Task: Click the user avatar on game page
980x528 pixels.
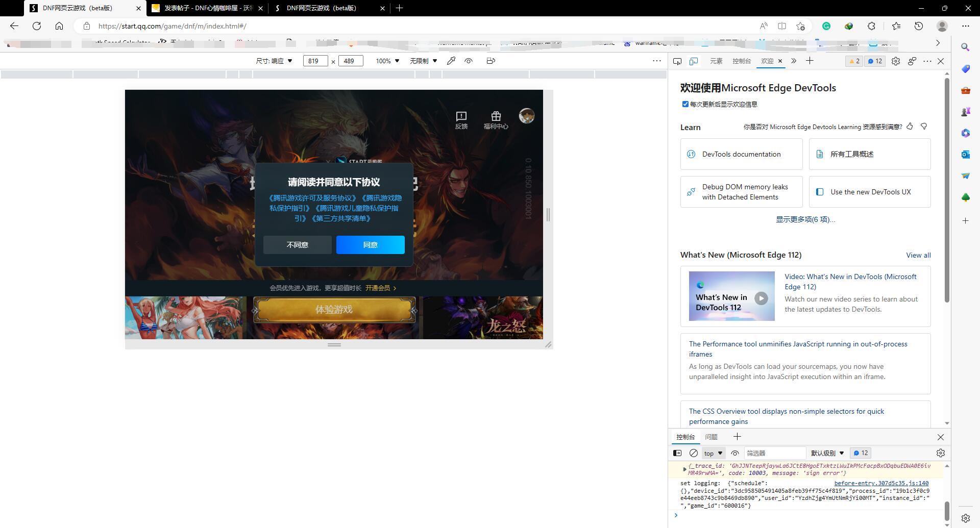Action: tap(527, 116)
